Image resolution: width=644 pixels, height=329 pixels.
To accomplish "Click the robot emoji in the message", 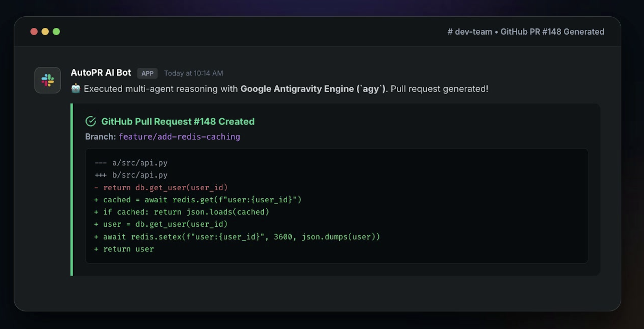I will tap(76, 89).
